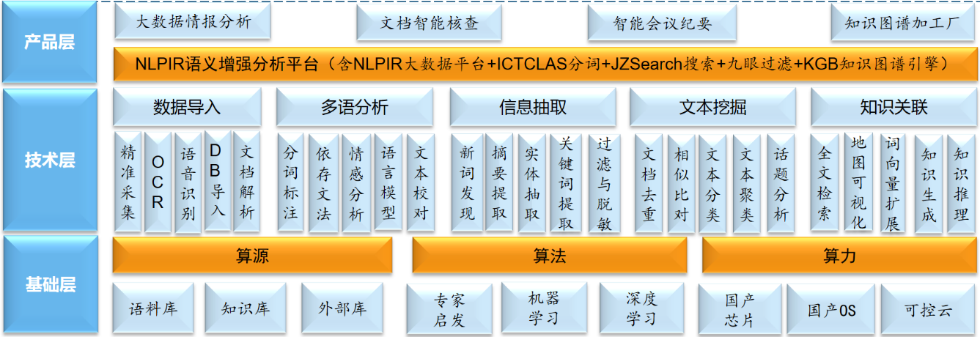Image resolution: width=980 pixels, height=337 pixels.
Task: Click the 可控云 box
Action: [x=928, y=308]
